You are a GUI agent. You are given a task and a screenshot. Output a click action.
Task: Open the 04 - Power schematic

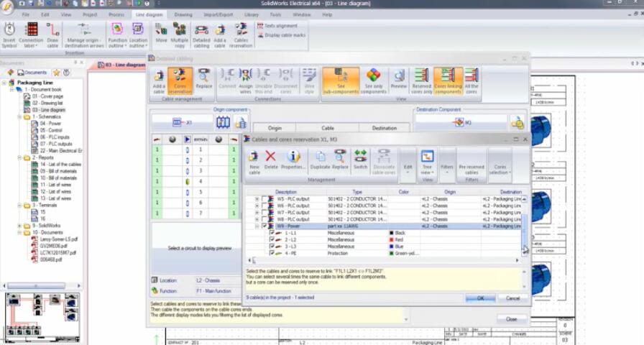point(50,123)
